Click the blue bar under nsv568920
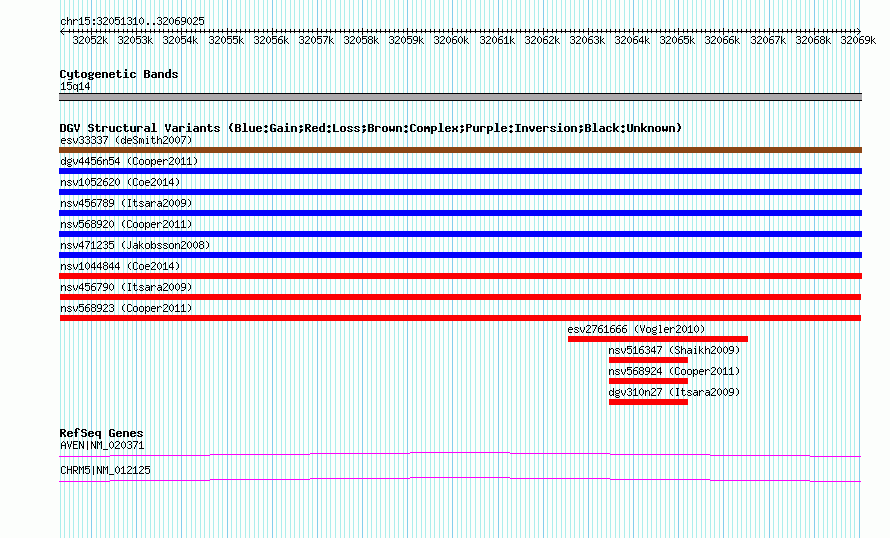 point(460,234)
